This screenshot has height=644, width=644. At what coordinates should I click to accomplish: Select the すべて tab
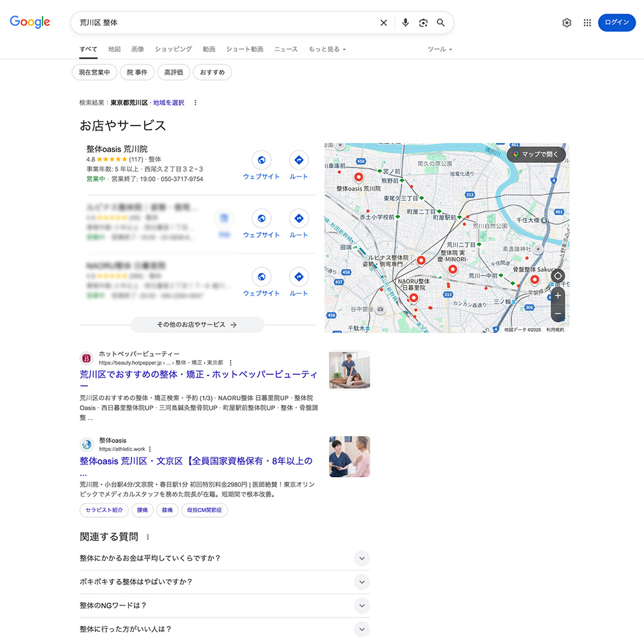[x=88, y=50]
